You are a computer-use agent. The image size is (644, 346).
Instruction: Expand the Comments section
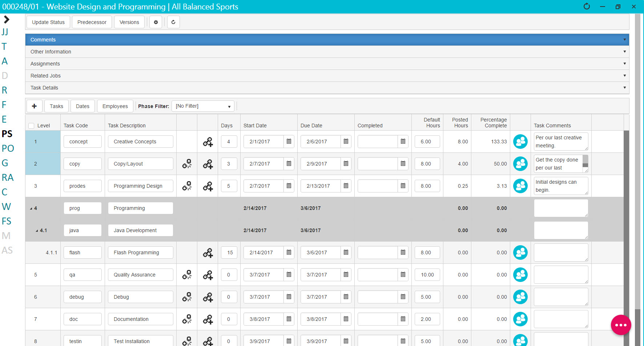click(327, 40)
